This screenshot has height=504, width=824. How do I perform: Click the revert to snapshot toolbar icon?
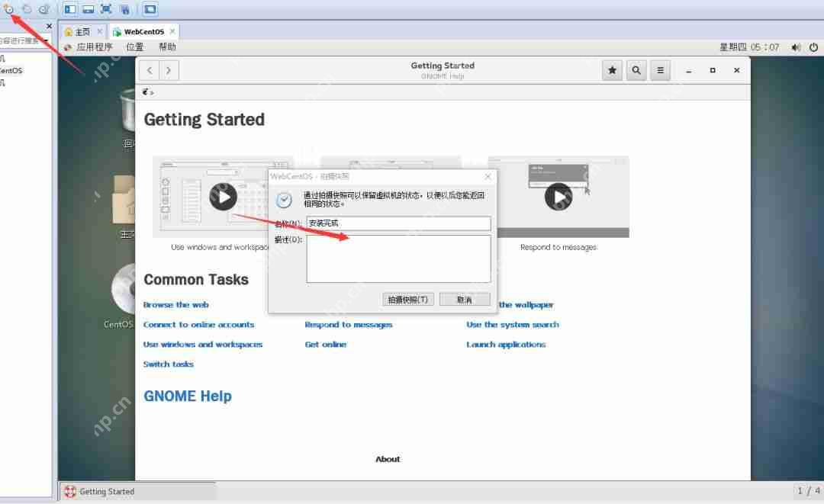(x=27, y=9)
